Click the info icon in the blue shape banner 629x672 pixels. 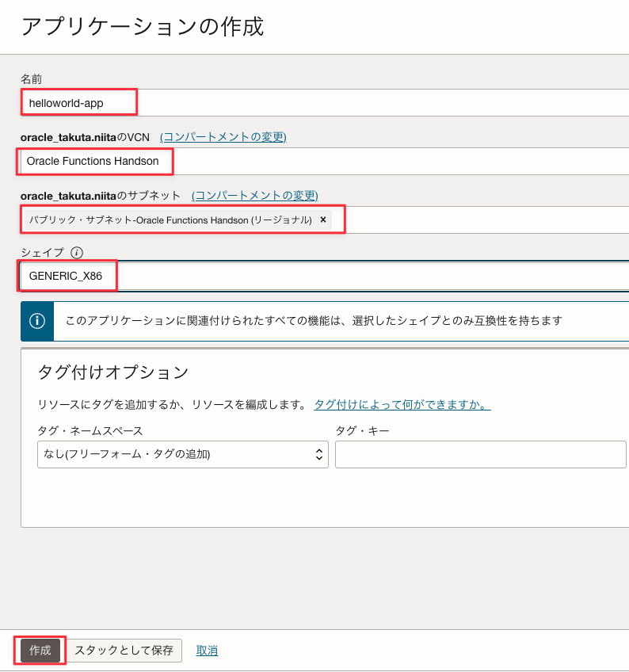click(36, 321)
